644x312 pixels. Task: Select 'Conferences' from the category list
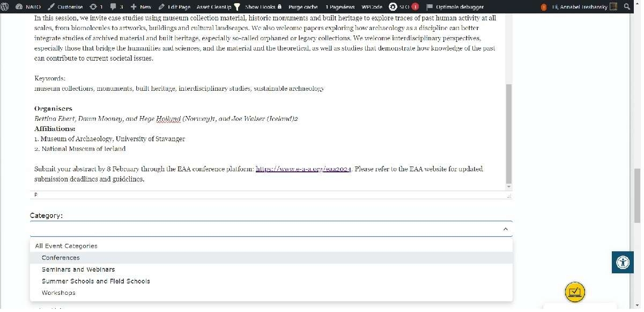coord(61,258)
